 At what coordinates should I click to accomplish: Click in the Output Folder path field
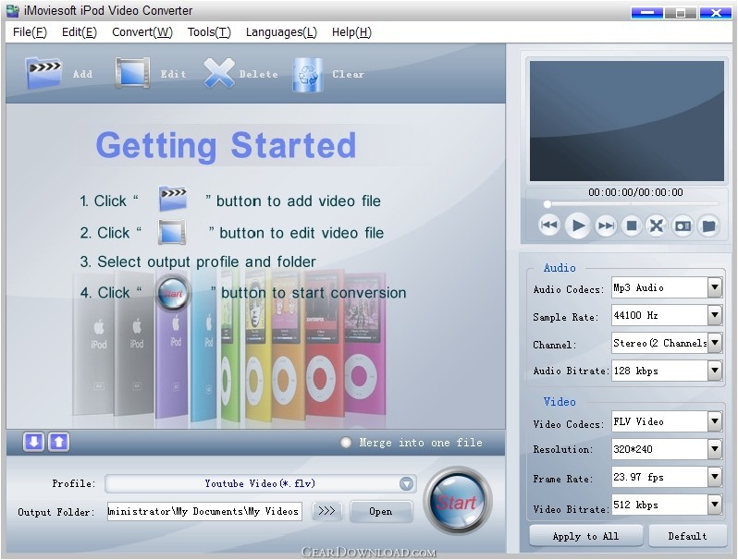click(204, 511)
